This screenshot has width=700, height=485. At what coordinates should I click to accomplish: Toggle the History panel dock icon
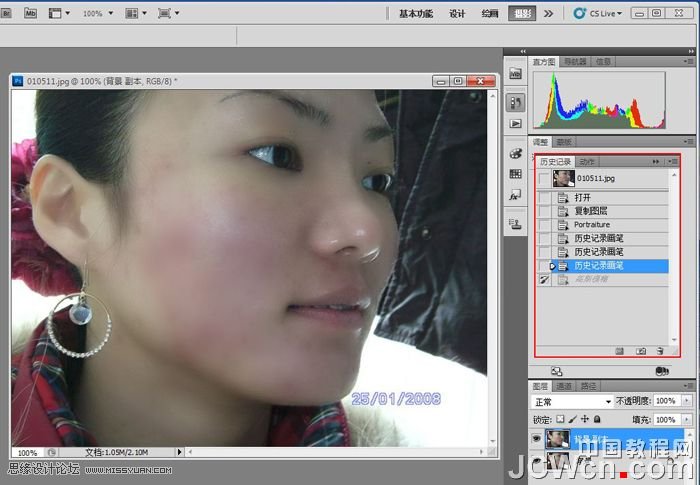pyautogui.click(x=515, y=103)
